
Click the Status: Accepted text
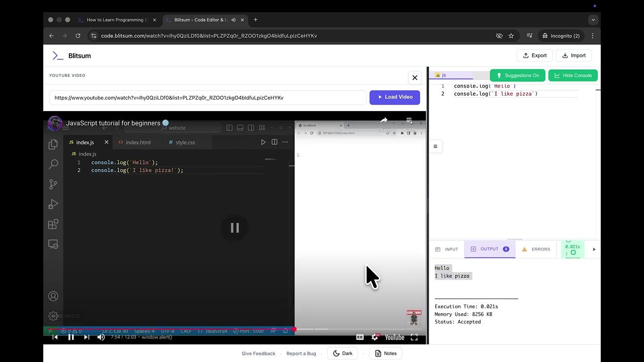click(458, 322)
